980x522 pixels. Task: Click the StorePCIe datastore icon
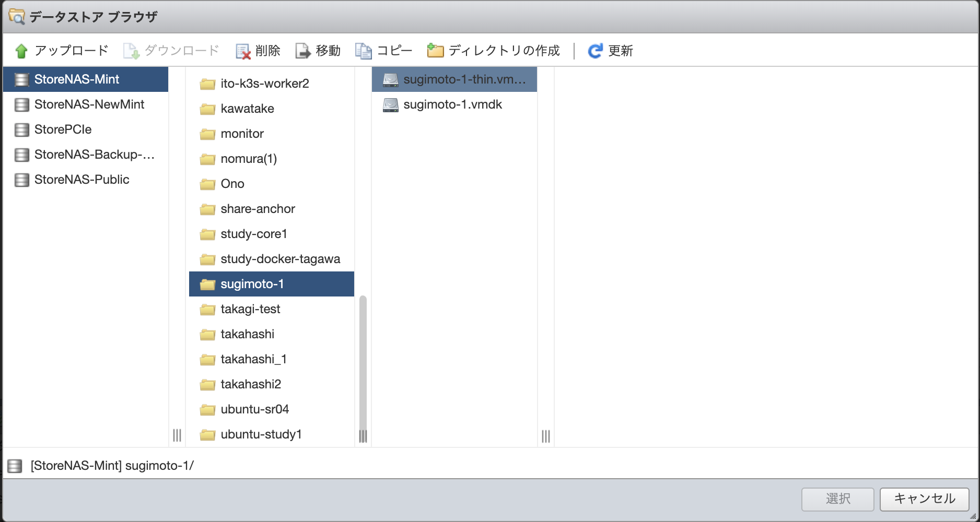click(x=22, y=130)
